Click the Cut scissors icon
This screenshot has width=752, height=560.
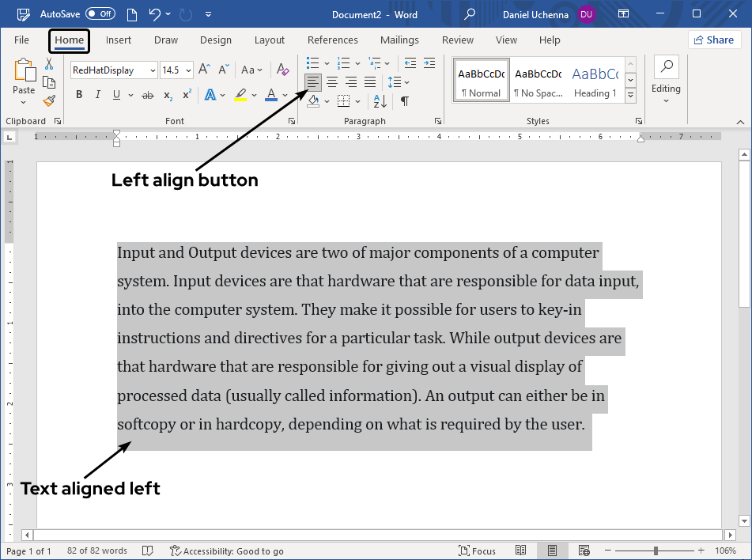[x=49, y=64]
